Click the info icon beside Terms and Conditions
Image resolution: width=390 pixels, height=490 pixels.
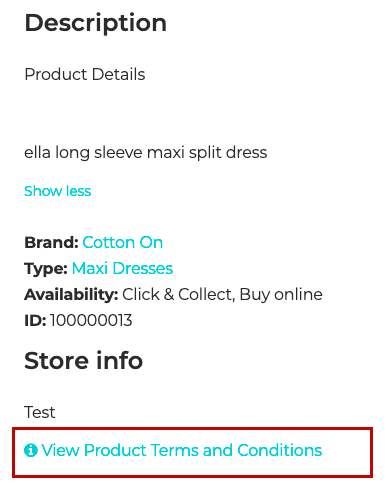[x=31, y=450]
